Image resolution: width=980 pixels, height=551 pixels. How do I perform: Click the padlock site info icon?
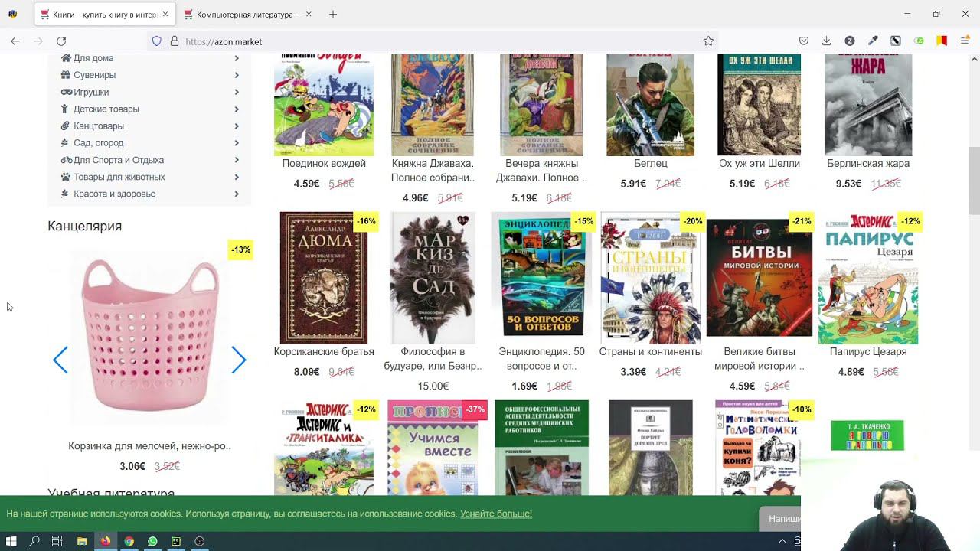point(174,41)
